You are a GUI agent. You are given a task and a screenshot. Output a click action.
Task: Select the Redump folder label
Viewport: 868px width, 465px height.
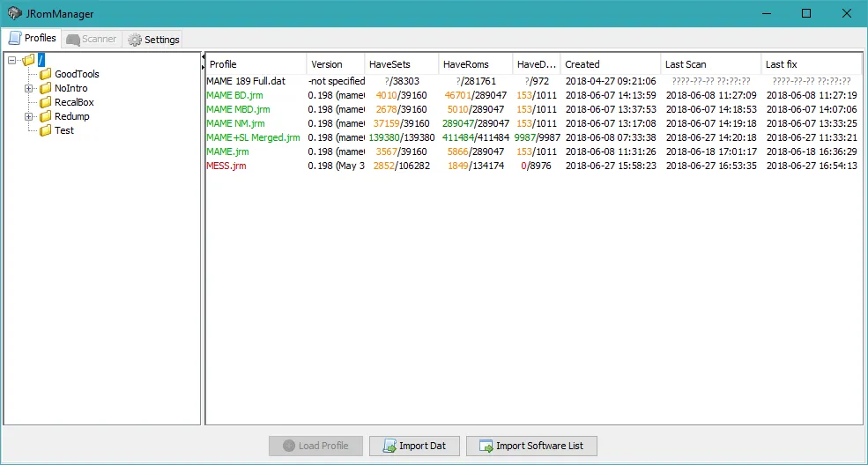pos(72,116)
